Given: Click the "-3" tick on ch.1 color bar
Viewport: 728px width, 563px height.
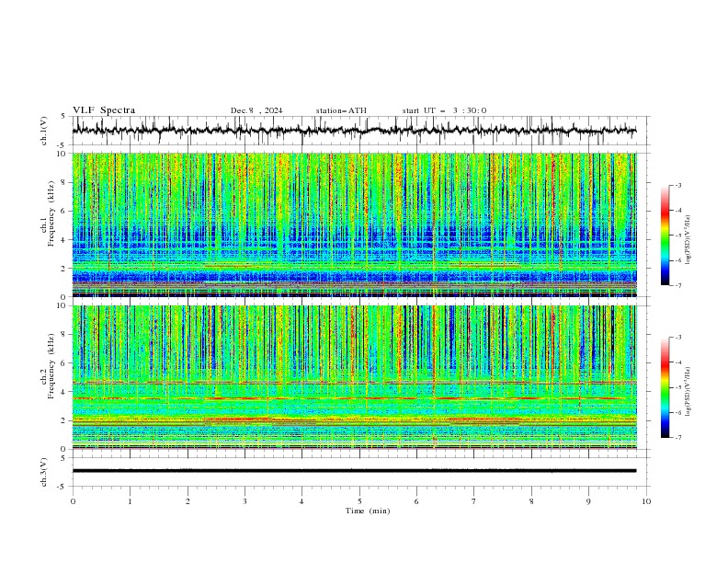Looking at the screenshot, I should pos(678,185).
